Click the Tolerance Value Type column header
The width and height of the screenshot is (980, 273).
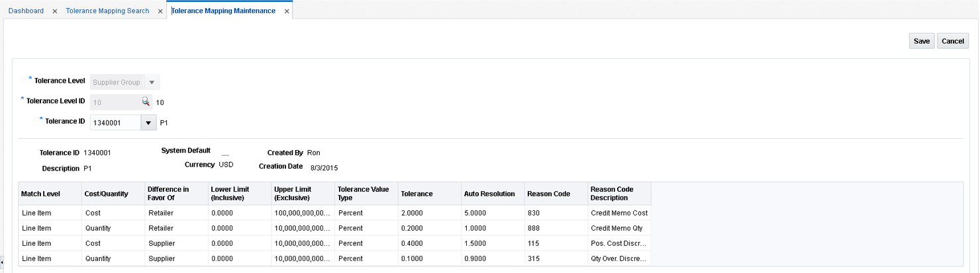[366, 194]
